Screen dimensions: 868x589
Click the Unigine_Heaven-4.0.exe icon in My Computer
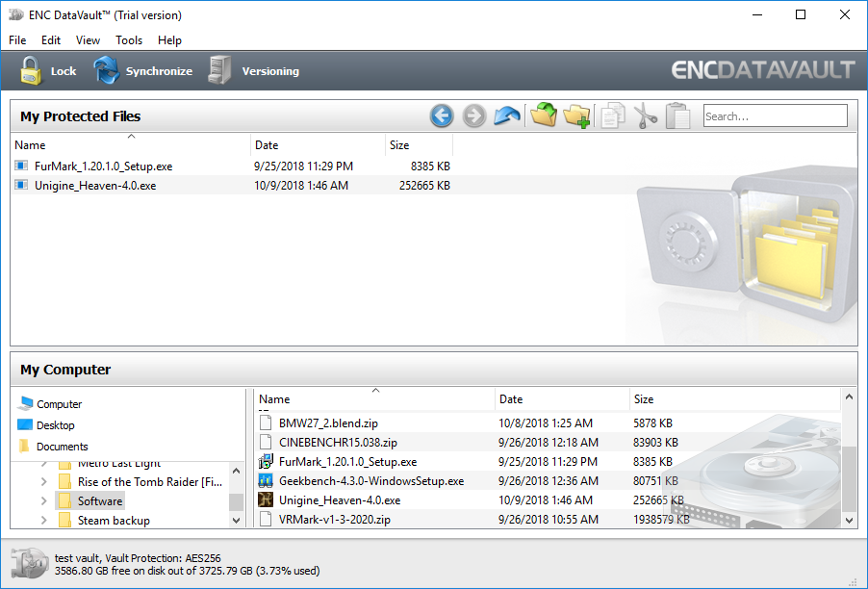(x=266, y=499)
